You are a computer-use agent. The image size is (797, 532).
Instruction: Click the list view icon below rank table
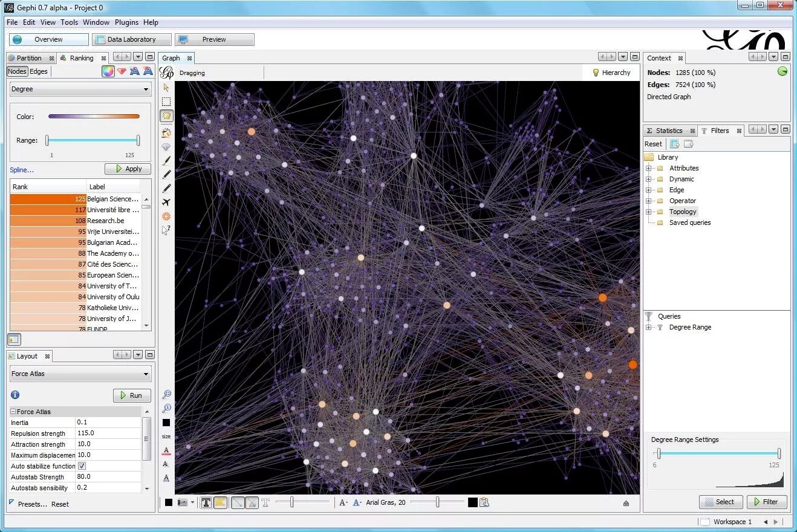pos(14,339)
